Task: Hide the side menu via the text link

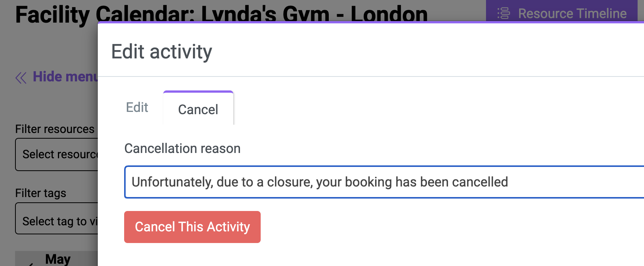Action: [x=65, y=76]
